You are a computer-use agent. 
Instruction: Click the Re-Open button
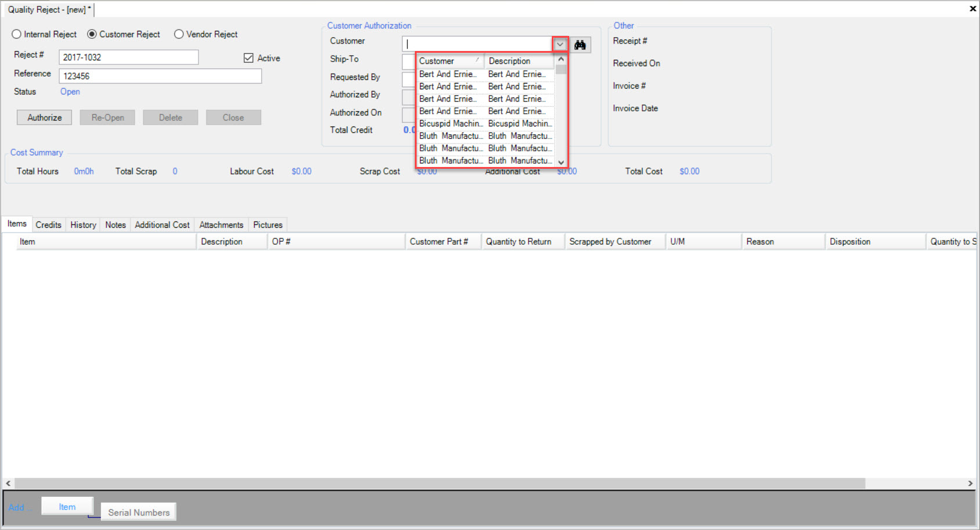tap(107, 117)
